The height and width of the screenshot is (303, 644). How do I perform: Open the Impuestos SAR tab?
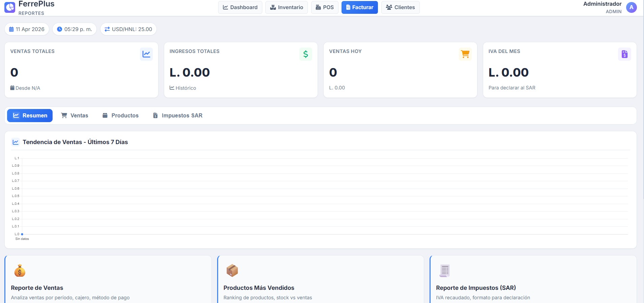(x=177, y=115)
